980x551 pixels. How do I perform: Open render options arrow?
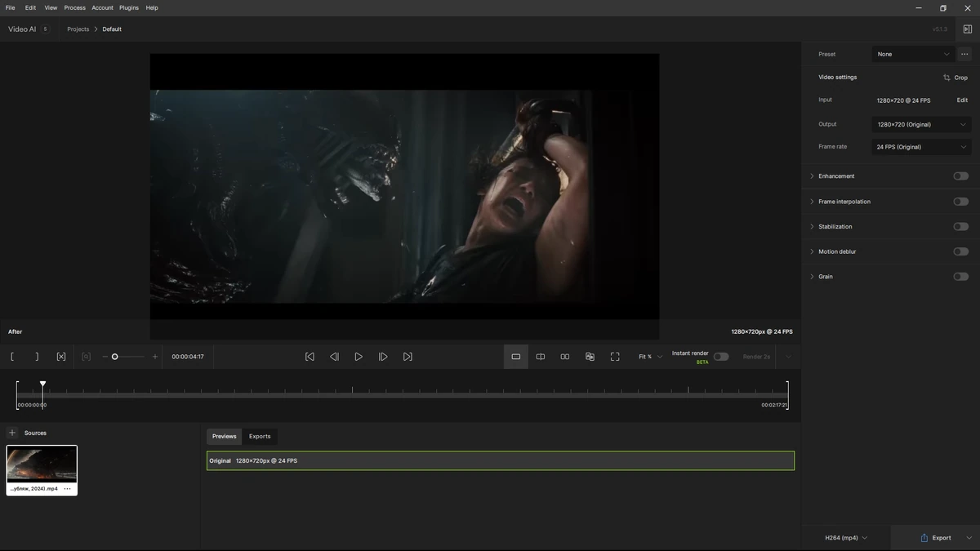point(788,357)
